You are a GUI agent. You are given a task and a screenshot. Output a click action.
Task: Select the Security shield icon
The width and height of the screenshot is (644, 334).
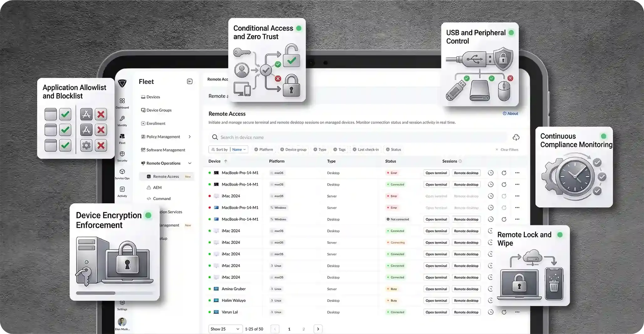tap(122, 154)
